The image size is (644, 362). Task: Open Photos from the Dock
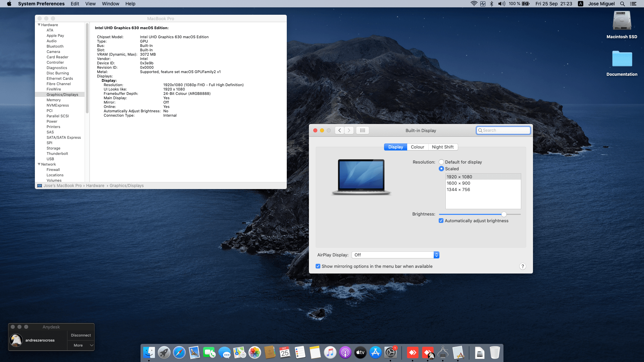click(x=255, y=353)
